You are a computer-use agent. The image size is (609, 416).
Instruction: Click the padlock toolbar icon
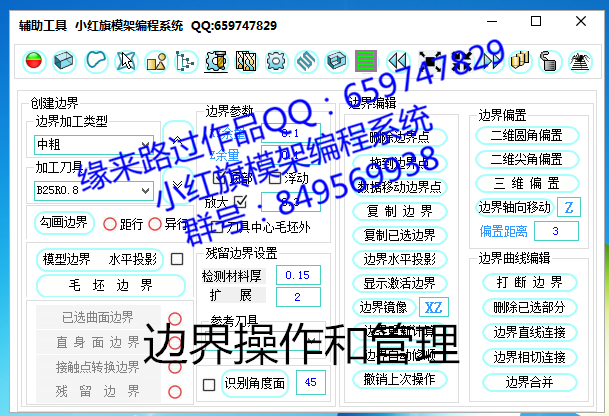549,61
